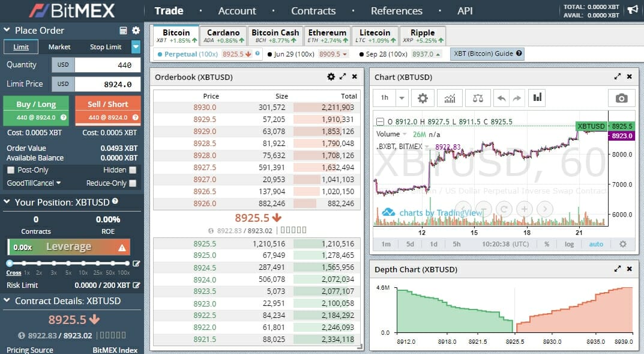The height and width of the screenshot is (354, 644).
Task: Open more order types dropdown arrow
Action: [x=136, y=47]
